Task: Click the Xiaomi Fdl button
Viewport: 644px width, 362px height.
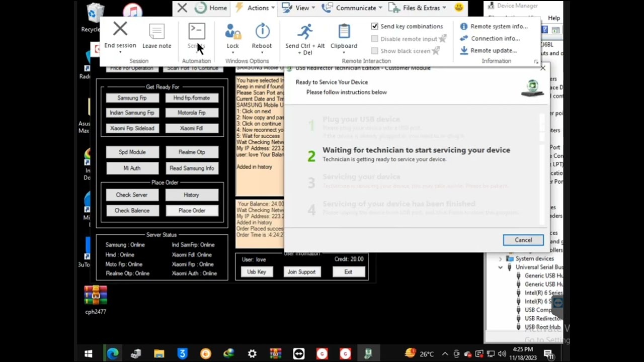Action: pyautogui.click(x=192, y=128)
